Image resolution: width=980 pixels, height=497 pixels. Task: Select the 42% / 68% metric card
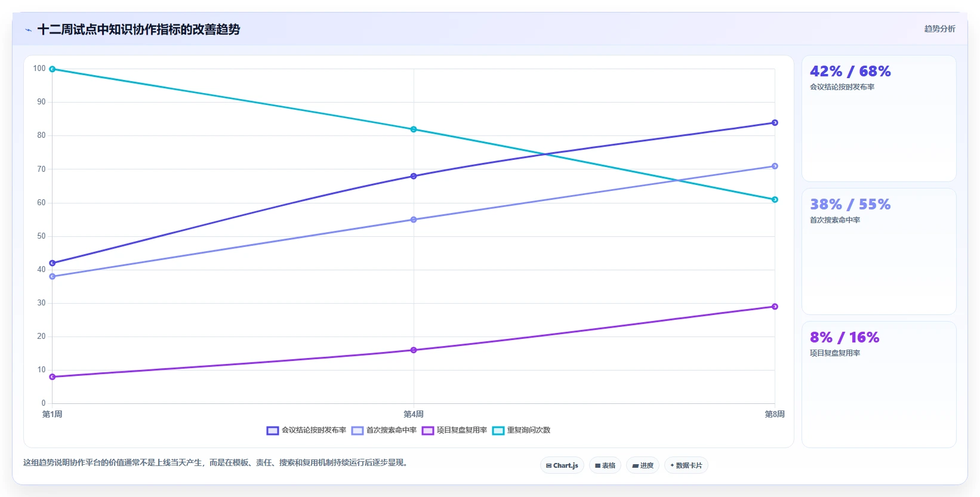tap(879, 119)
